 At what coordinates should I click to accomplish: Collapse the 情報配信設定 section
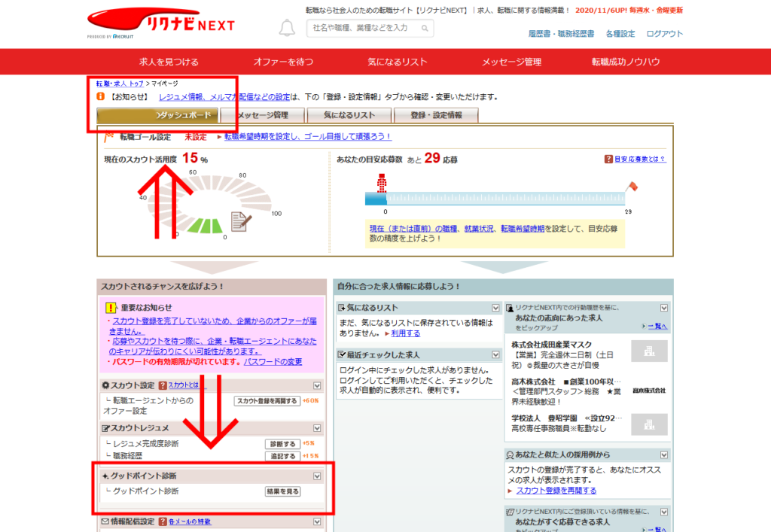tap(317, 521)
